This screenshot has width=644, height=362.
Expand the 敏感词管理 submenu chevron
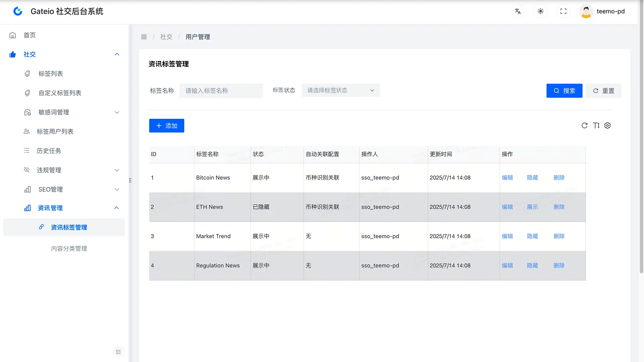117,112
